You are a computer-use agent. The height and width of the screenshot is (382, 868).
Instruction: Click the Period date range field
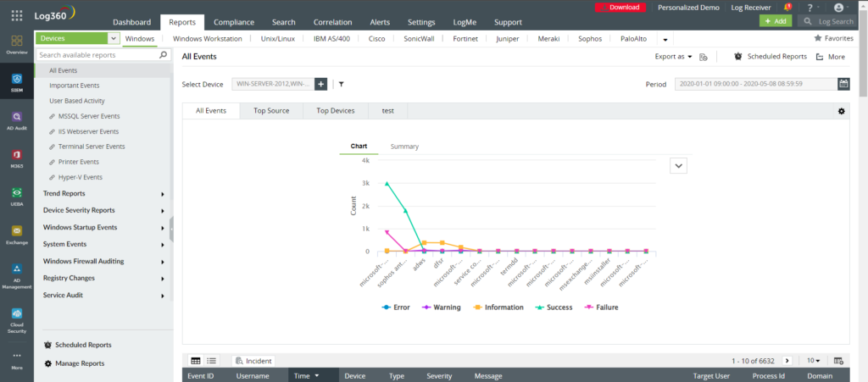coord(755,84)
